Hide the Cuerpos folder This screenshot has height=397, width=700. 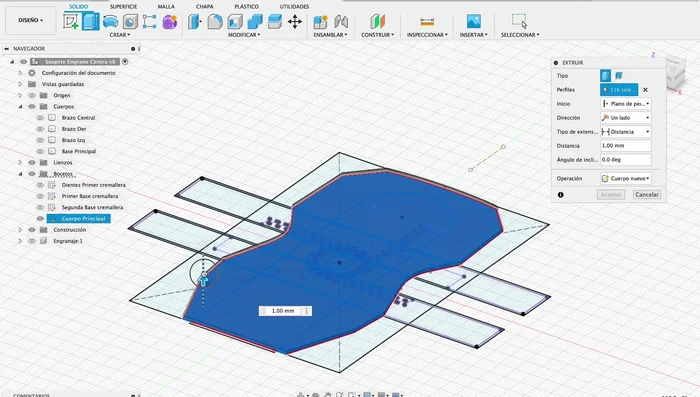tap(32, 106)
